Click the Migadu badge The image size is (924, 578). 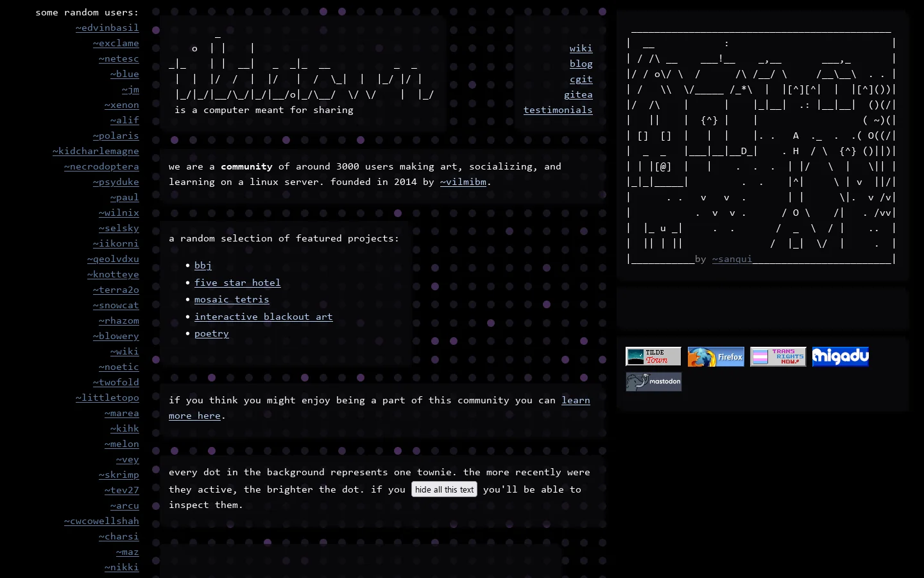coord(841,356)
